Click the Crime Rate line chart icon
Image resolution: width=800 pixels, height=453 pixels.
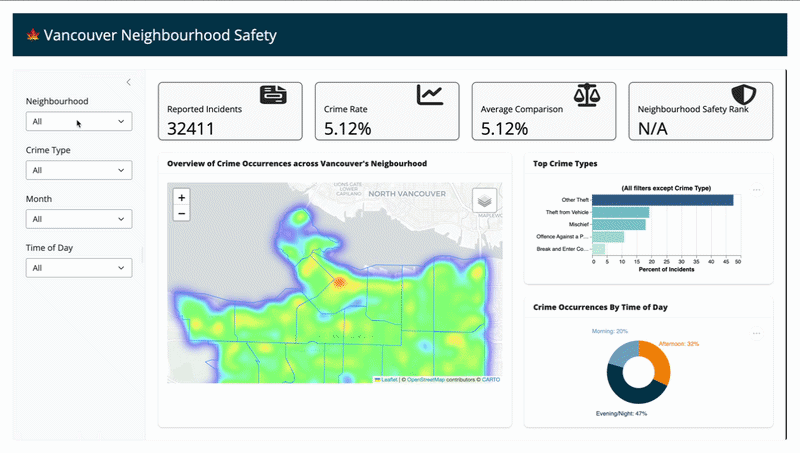430,95
